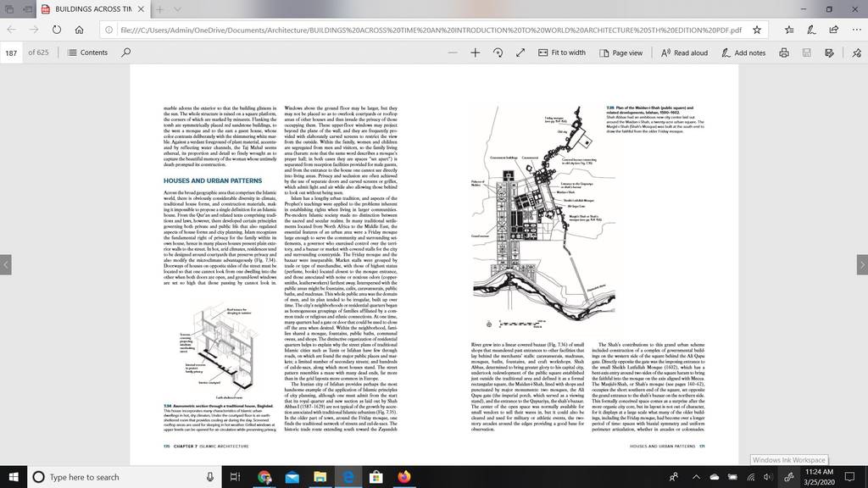Close the BUILDINGS ACROSS TIME tab
This screenshot has width=868, height=488.
click(142, 9)
